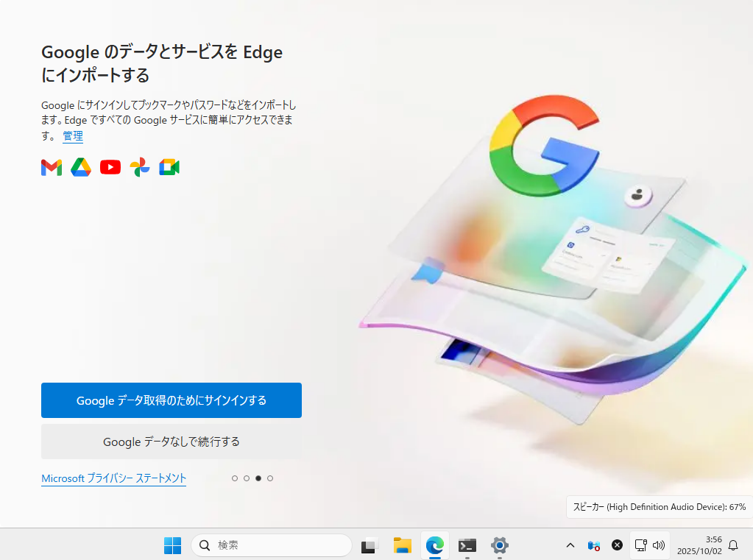Viewport: 753px width, 560px height.
Task: Choose Google データなしで続行する
Action: [172, 442]
